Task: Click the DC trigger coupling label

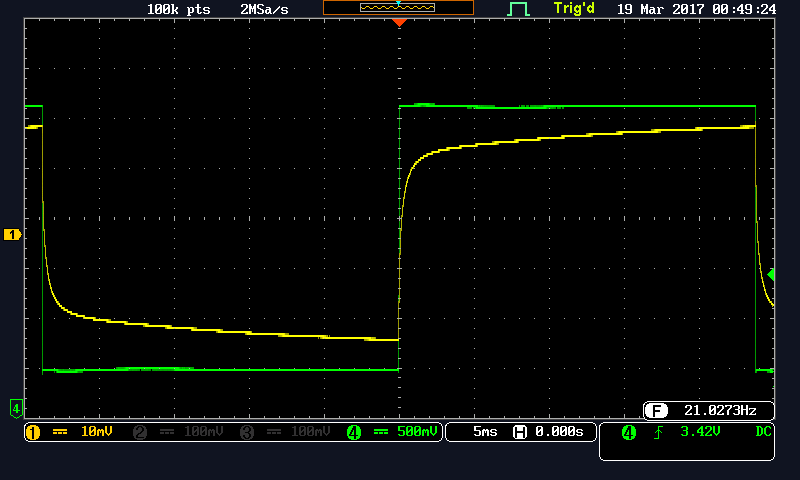Action: coord(763,432)
